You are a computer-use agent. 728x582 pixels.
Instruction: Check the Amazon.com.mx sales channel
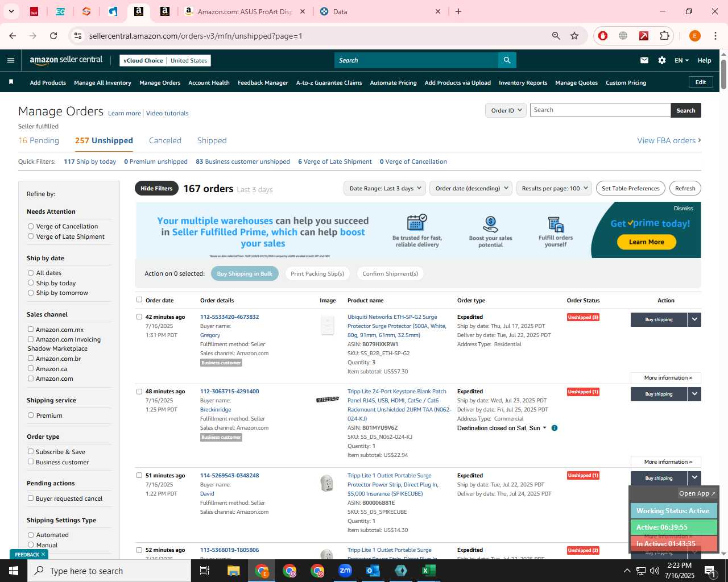pyautogui.click(x=31, y=330)
